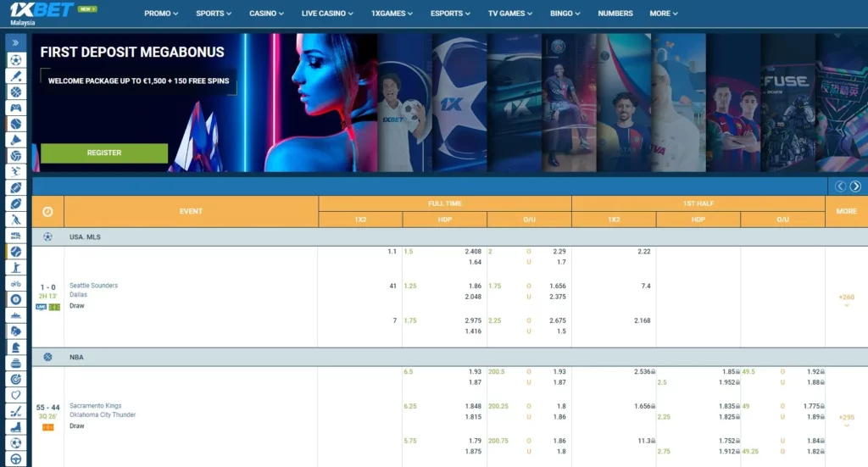
Task: Select the skiing sport icon
Action: click(x=15, y=171)
